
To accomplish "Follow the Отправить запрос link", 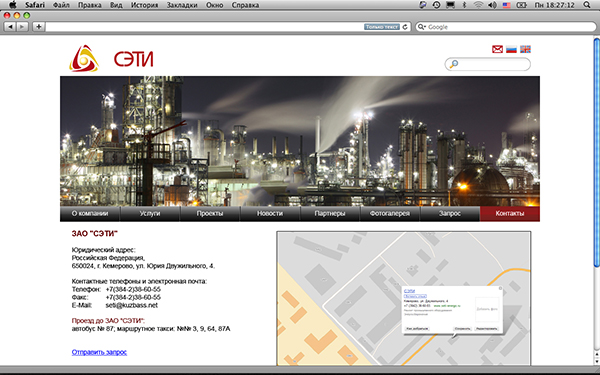I will pos(99,352).
